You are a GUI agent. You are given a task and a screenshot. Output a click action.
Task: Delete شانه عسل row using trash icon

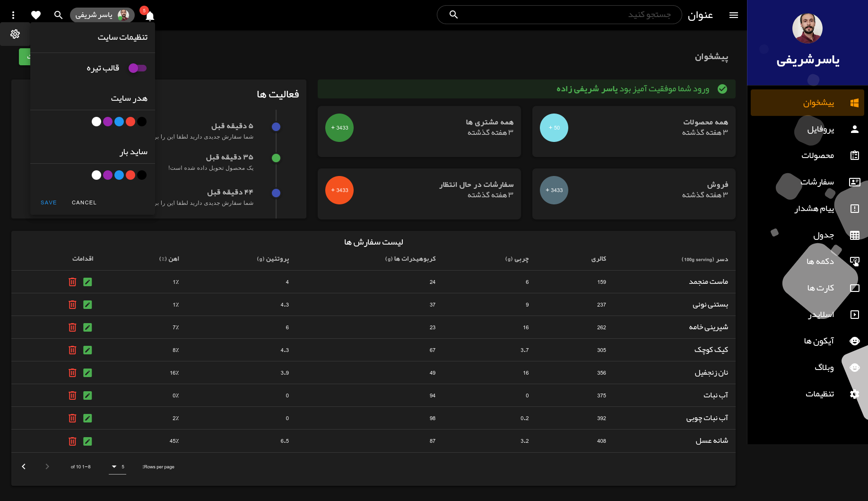tap(72, 441)
